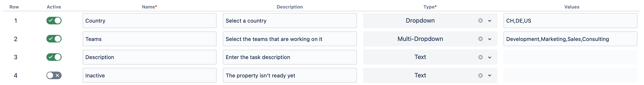Screen dimensions: 644x85
Task: Open the Dropdown type chevron for Country
Action: [490, 21]
